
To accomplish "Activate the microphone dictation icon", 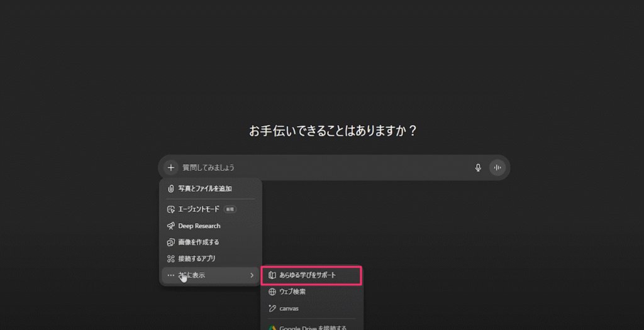I will pyautogui.click(x=478, y=167).
